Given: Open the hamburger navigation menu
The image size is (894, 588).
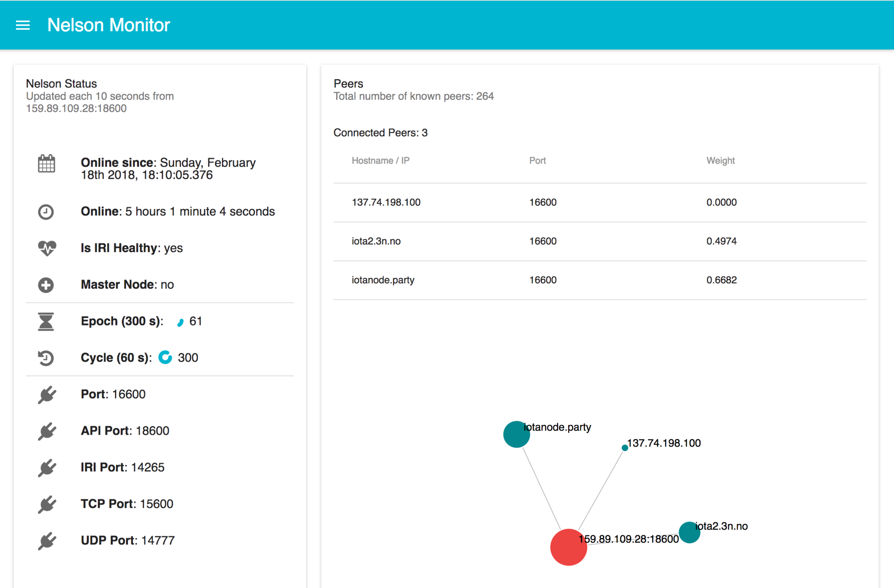Looking at the screenshot, I should tap(23, 25).
